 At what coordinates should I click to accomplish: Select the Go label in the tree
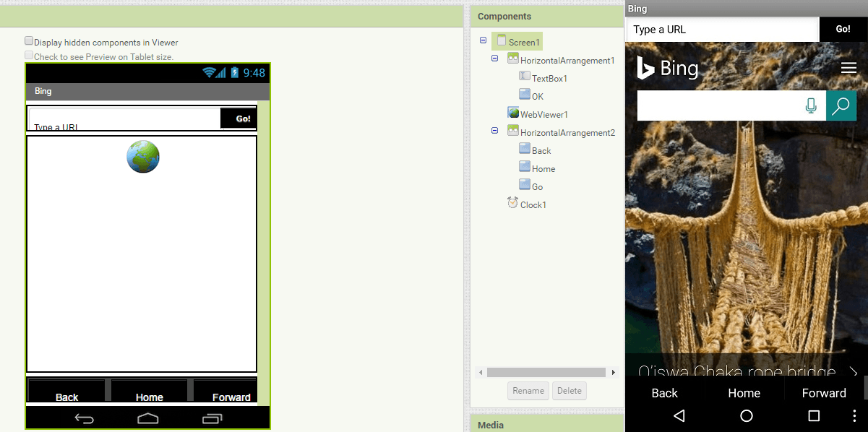pos(537,186)
